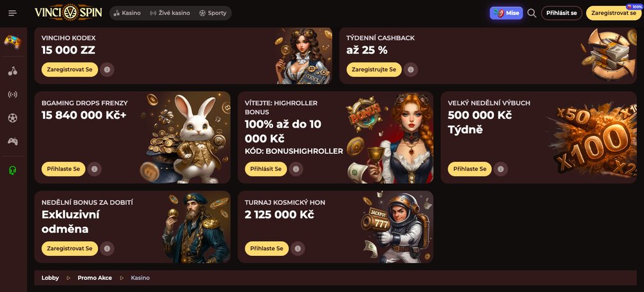Switch to the Živé kasino tab
The image size is (644, 292).
click(x=169, y=13)
